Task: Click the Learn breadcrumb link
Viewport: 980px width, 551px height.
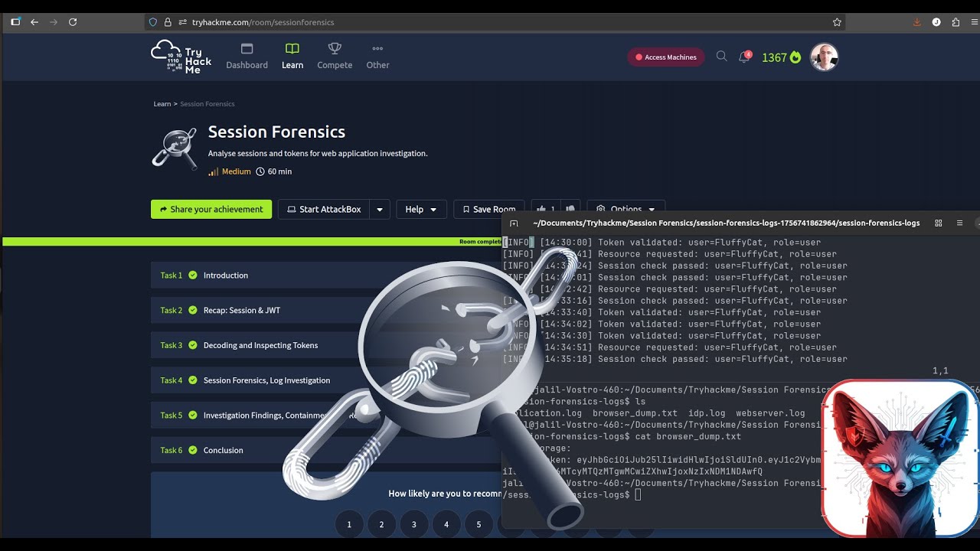Action: (162, 104)
